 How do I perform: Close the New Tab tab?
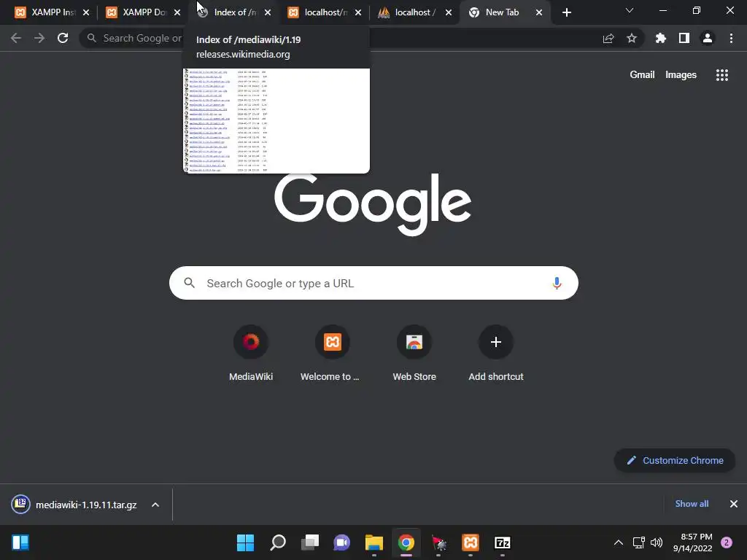[x=539, y=12]
